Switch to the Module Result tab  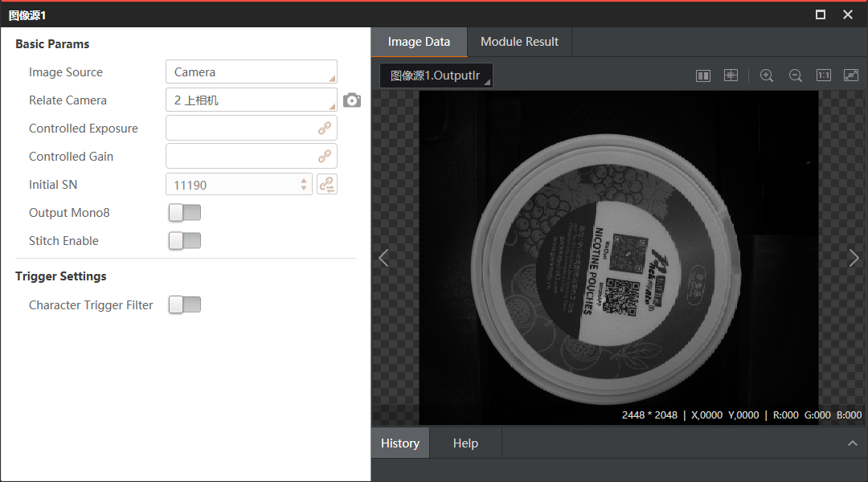click(519, 42)
